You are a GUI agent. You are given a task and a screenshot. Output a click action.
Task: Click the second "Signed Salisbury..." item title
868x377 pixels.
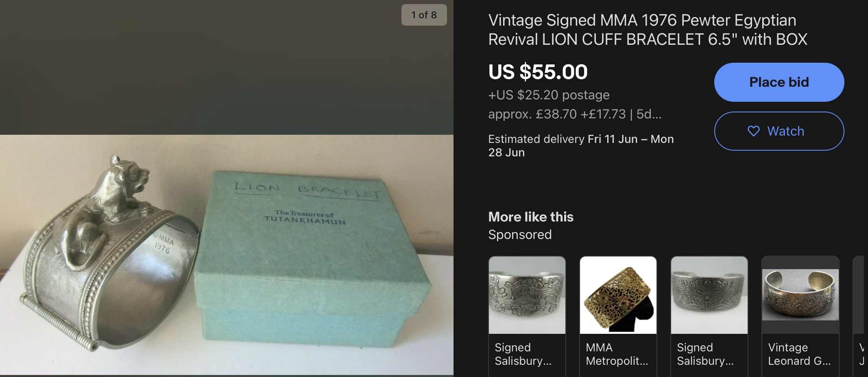(705, 354)
